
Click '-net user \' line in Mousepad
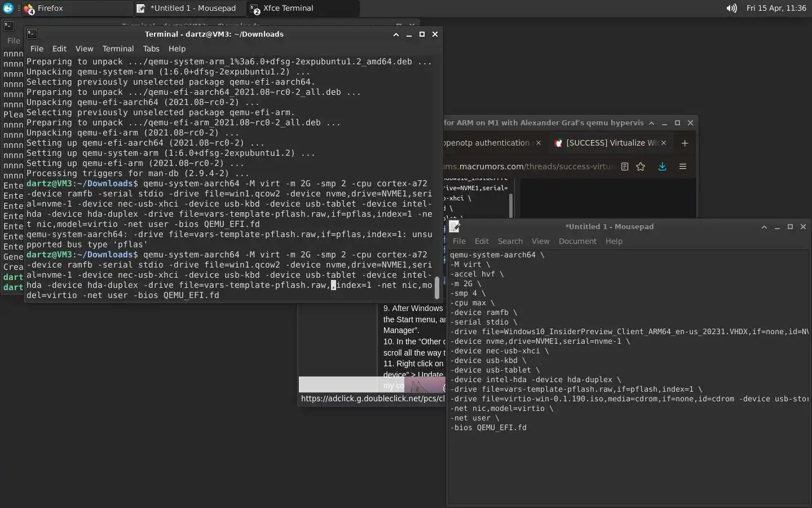pyautogui.click(x=474, y=418)
